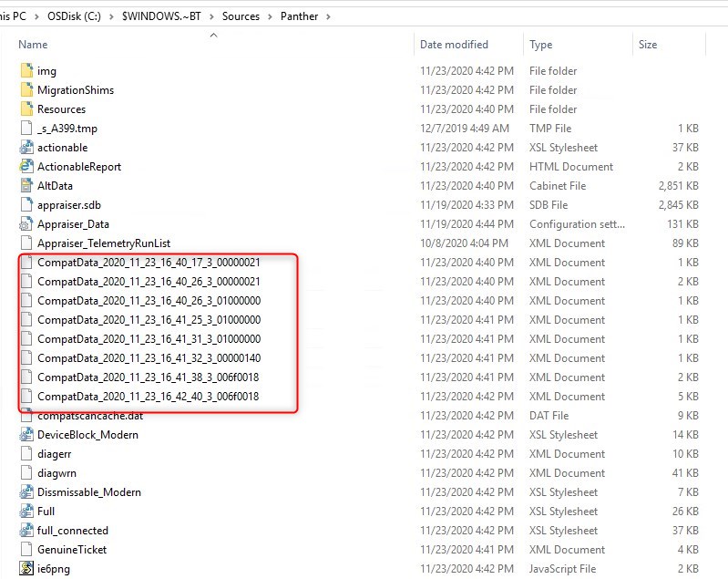Select the GenuineTicket file name
This screenshot has width=728, height=579.
[x=72, y=549]
